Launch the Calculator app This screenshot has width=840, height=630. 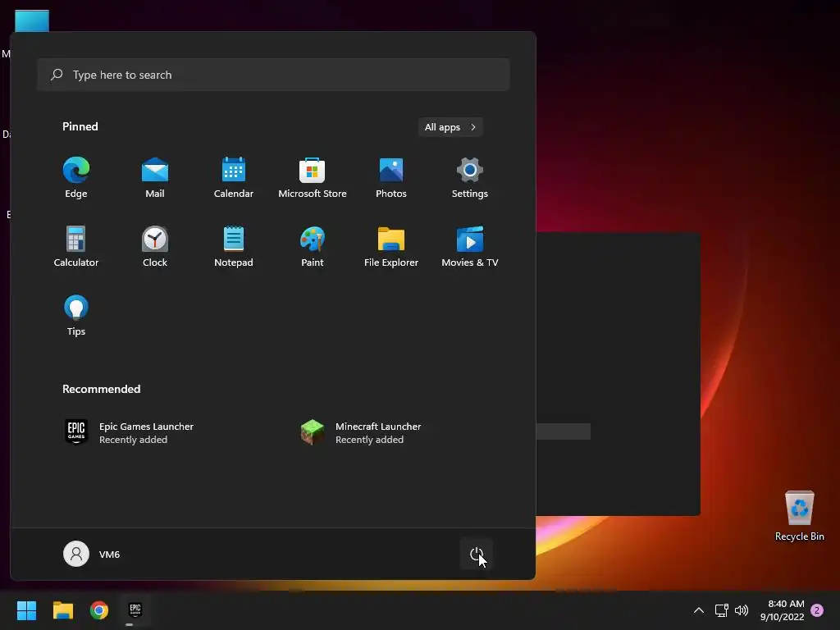click(x=76, y=247)
